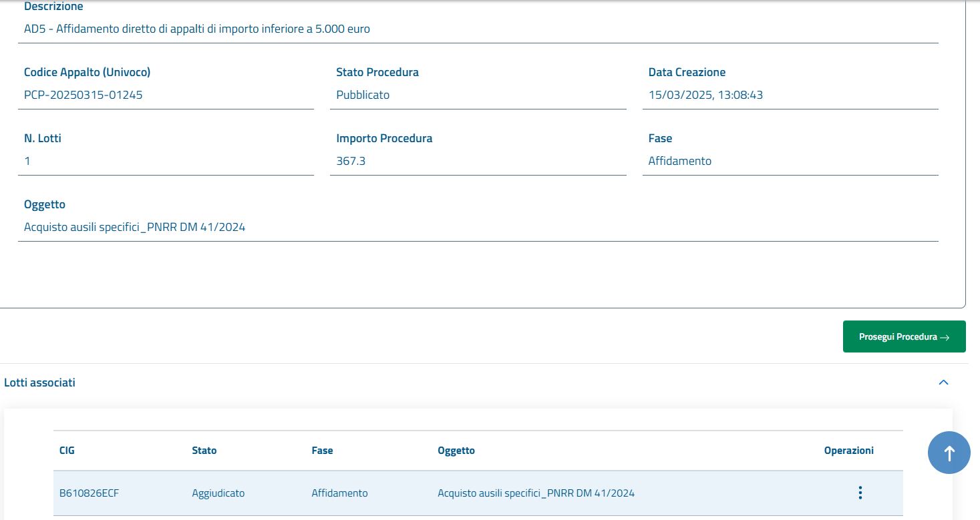Click the Stato Procedura field showing Pubblicato

click(363, 95)
